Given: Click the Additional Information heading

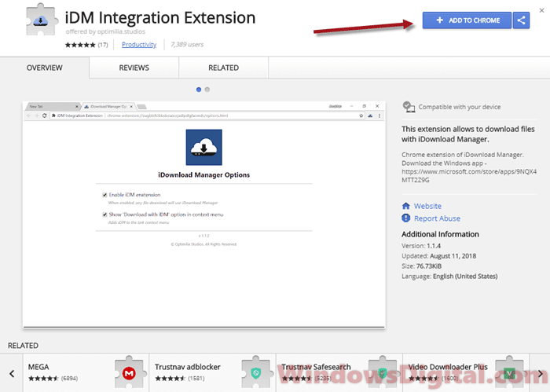Looking at the screenshot, I should point(440,234).
